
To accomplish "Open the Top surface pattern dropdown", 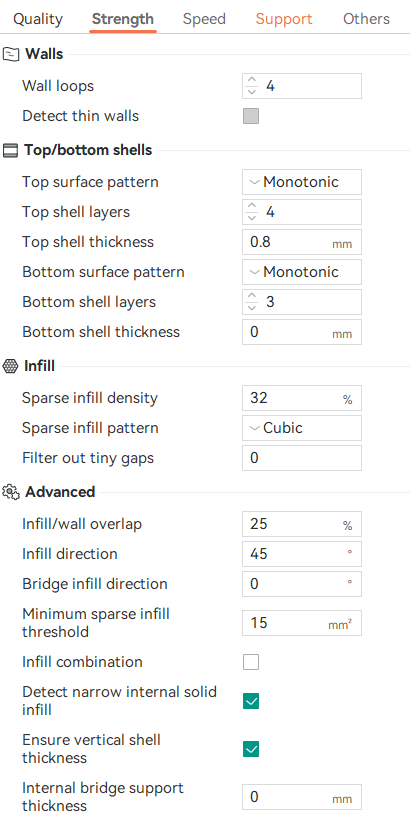I will click(x=302, y=182).
